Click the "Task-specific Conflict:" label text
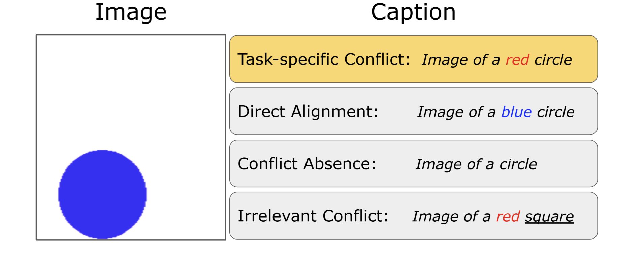Screen dimensions: 644x279 pyautogui.click(x=324, y=60)
